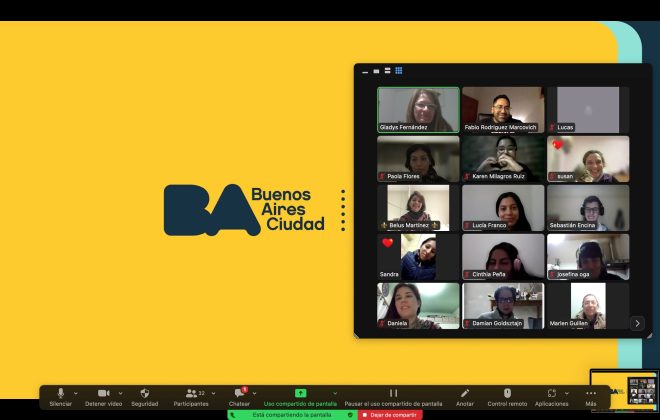Screen dimensions: 660x420
Task: Open the Aplicaciones icon
Action: pyautogui.click(x=551, y=393)
